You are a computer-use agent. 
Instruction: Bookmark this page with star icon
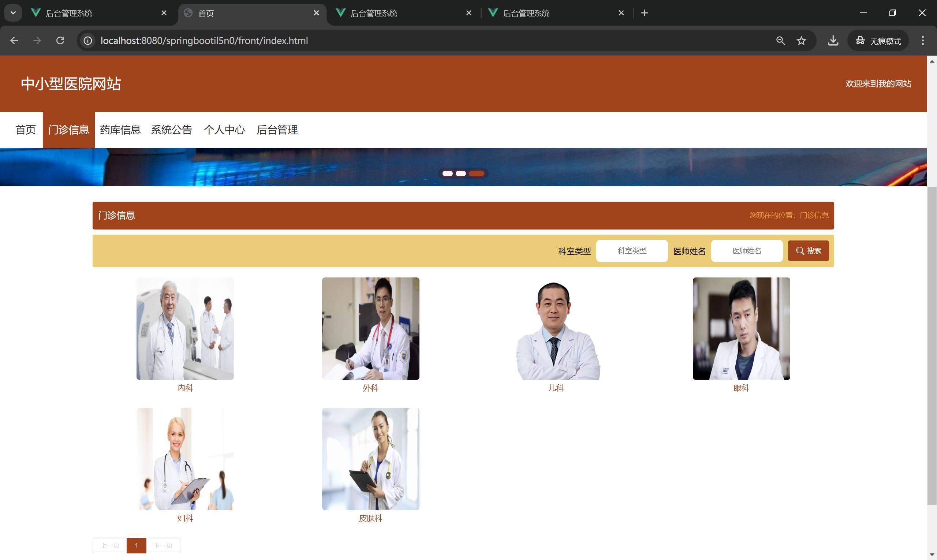(802, 40)
